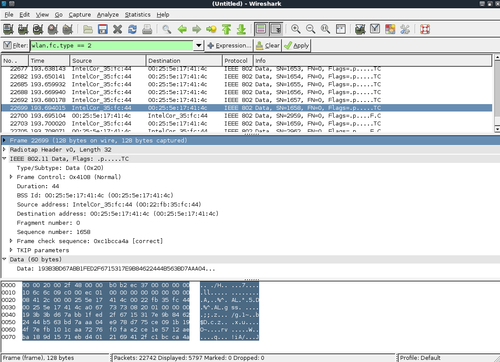
Task: Open the Expression... dialog button
Action: click(229, 45)
